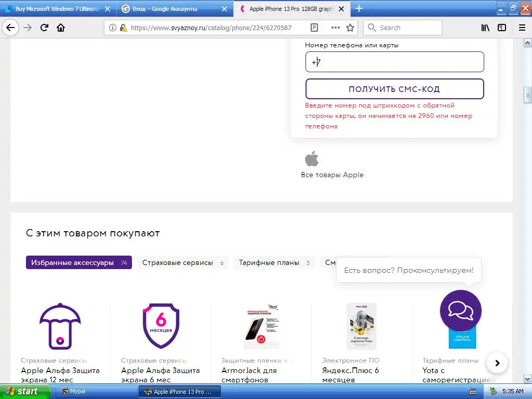Open the browser hamburger menu
Image resolution: width=532 pixels, height=399 pixels.
[x=522, y=28]
